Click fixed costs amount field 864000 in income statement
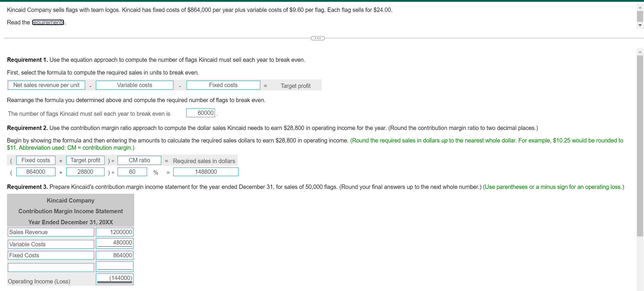This screenshot has height=291, width=644. pos(114,255)
